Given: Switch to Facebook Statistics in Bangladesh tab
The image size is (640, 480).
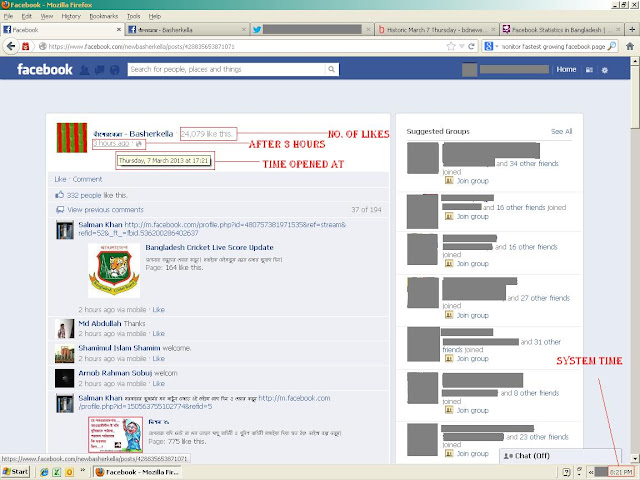Looking at the screenshot, I should point(562,30).
